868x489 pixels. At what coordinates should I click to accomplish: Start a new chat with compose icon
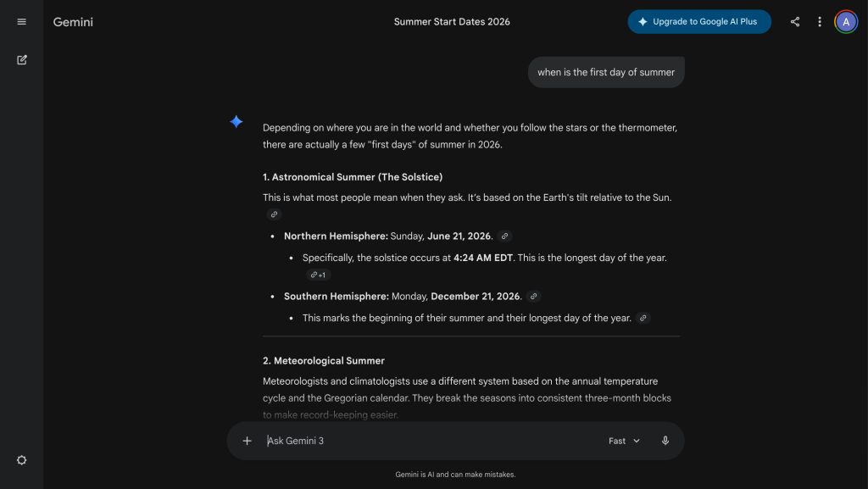click(x=22, y=60)
